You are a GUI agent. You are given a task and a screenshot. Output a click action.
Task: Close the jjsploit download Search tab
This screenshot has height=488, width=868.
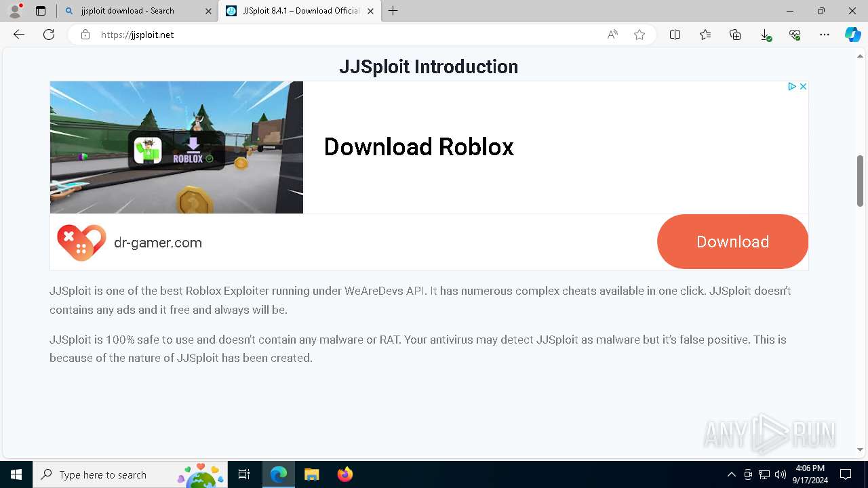[x=208, y=11]
